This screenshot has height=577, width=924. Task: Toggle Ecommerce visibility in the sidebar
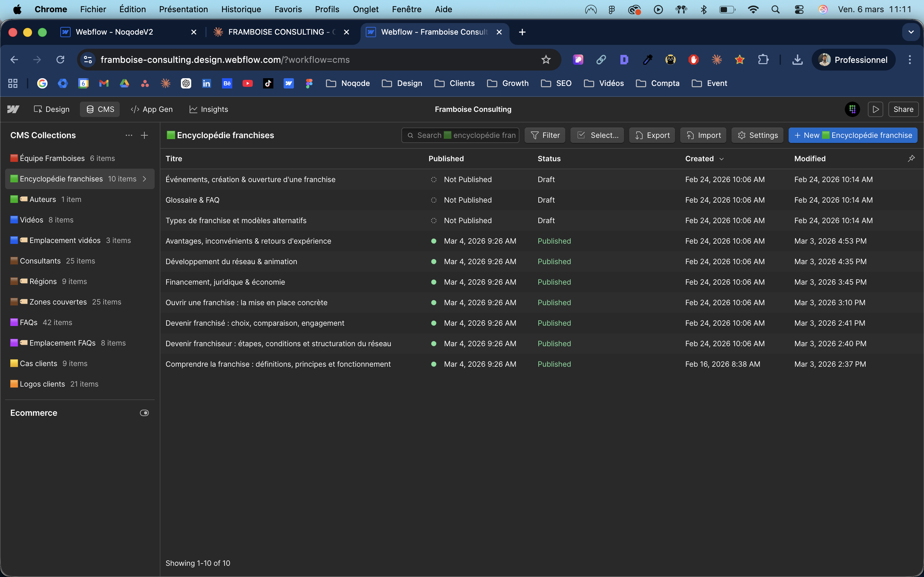coord(144,413)
